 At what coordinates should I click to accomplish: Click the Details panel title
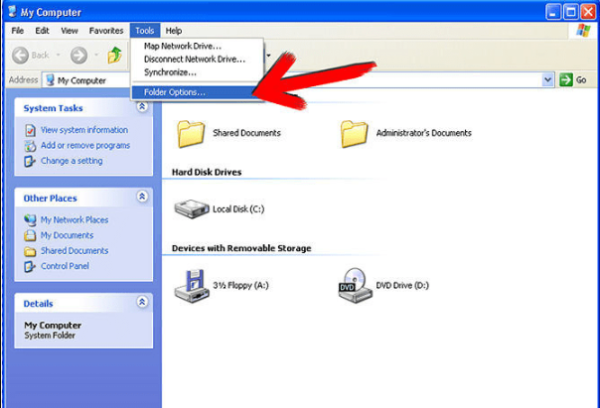[38, 304]
